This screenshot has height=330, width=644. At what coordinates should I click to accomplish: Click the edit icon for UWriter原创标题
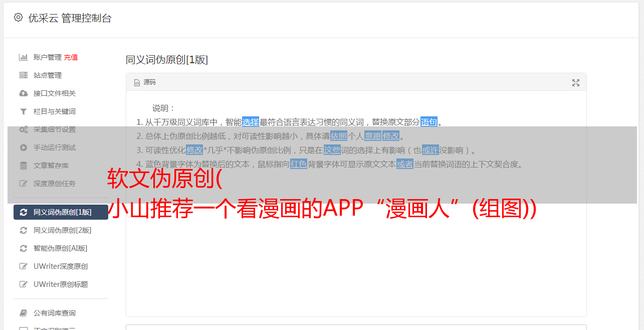(x=24, y=284)
